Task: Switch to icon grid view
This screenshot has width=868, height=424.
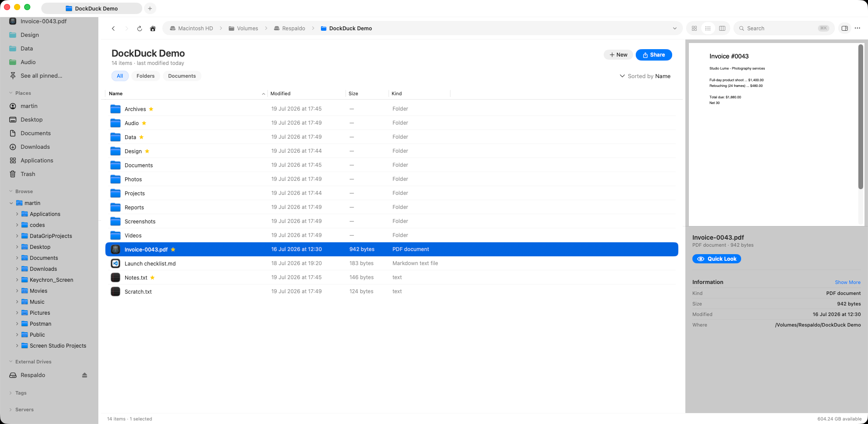Action: 694,29
